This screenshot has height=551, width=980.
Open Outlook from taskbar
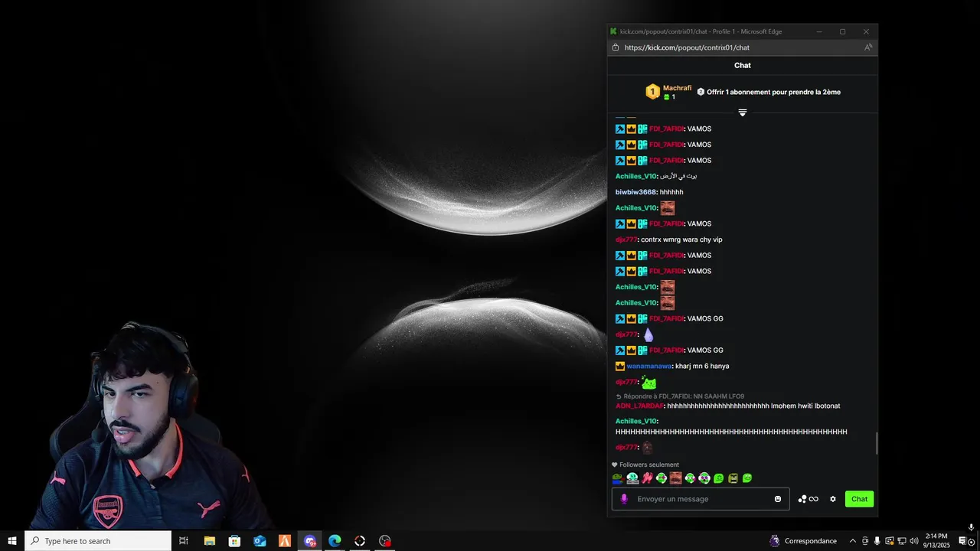click(x=260, y=541)
